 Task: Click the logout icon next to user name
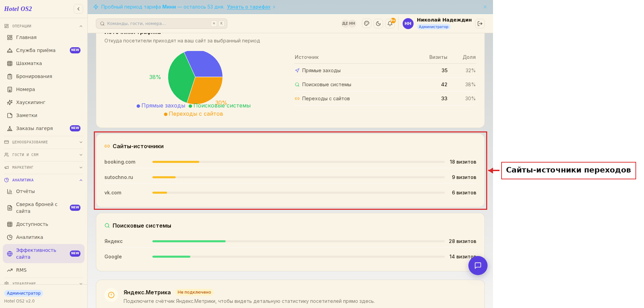coord(480,24)
